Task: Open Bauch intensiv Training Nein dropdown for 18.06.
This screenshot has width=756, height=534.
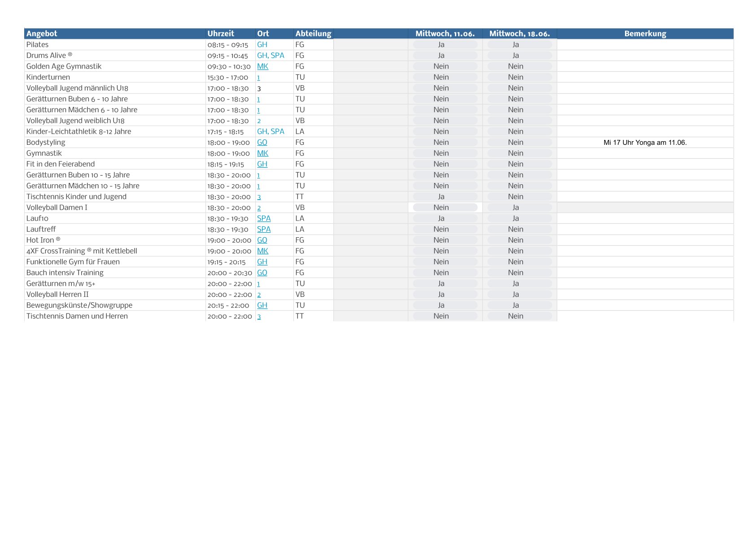Action: (520, 273)
